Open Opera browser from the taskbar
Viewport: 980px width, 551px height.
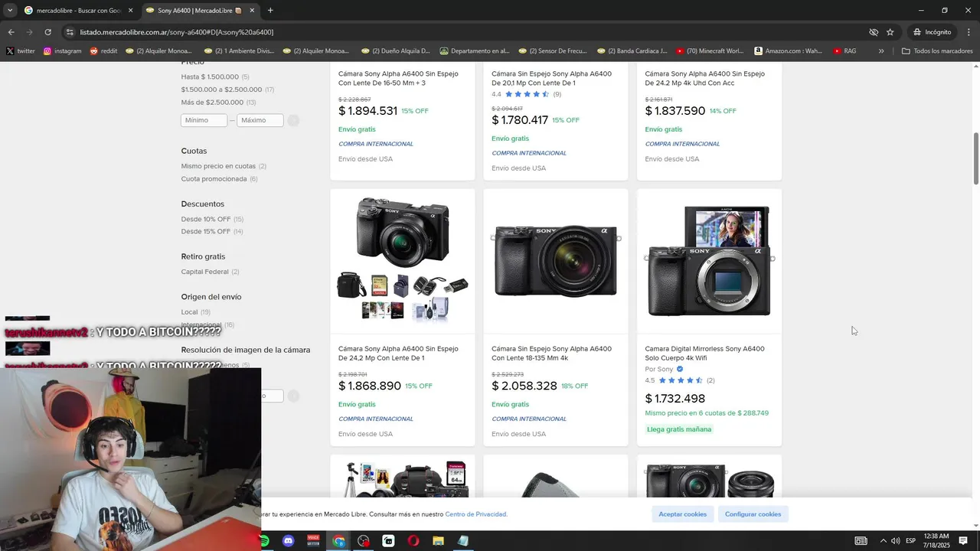413,541
